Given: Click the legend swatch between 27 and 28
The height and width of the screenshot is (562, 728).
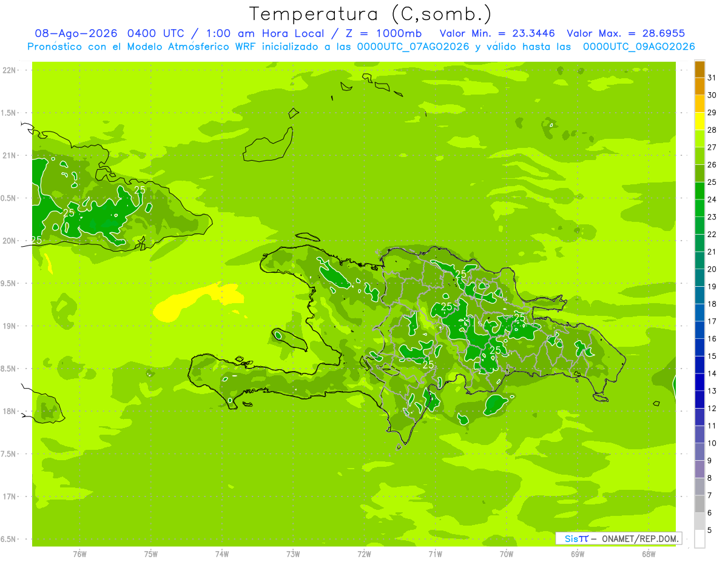Looking at the screenshot, I should pos(699,139).
